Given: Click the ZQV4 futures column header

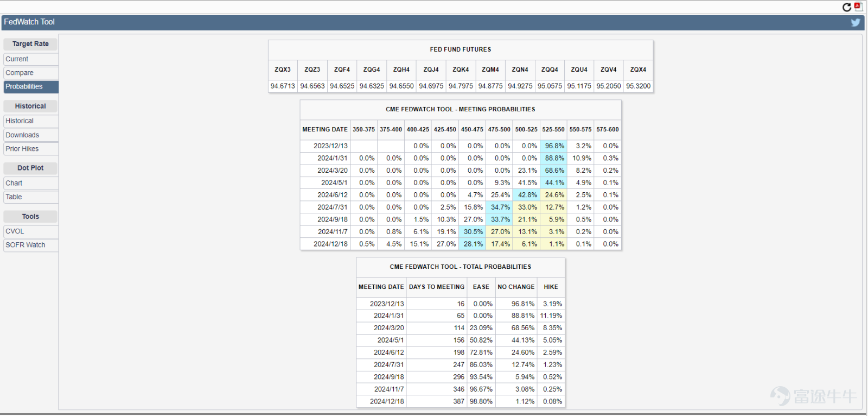Looking at the screenshot, I should point(609,70).
